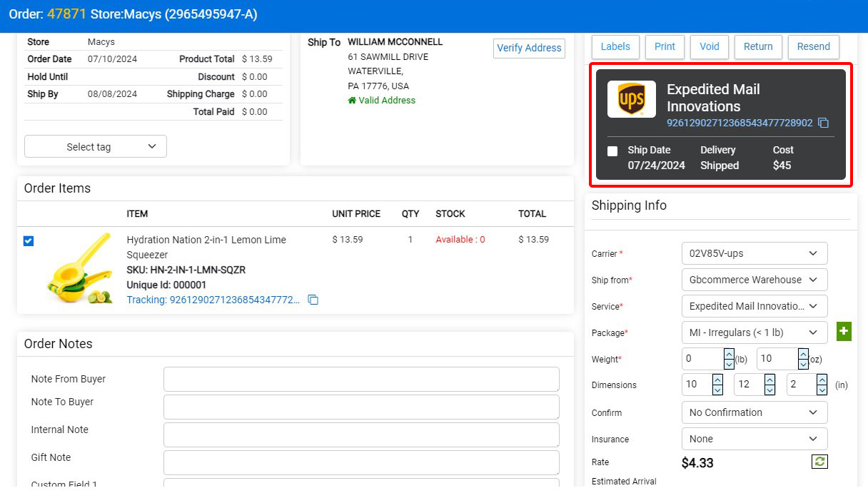Adjust third dimension stepper showing 2
868x498 pixels.
pos(822,385)
